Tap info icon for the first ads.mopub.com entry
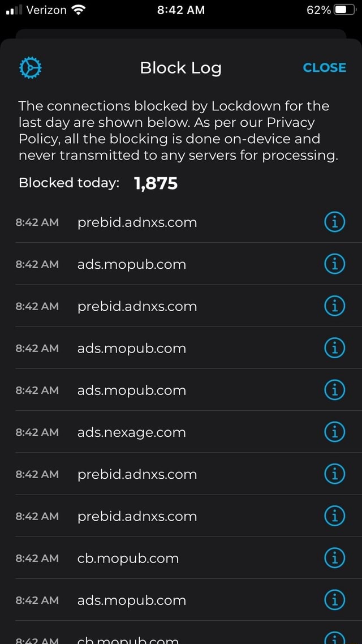Screen dimensions: 362x644 click(x=334, y=264)
